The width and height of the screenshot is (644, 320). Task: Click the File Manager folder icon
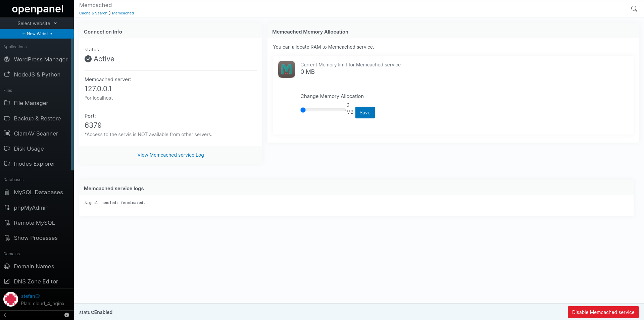(x=7, y=103)
